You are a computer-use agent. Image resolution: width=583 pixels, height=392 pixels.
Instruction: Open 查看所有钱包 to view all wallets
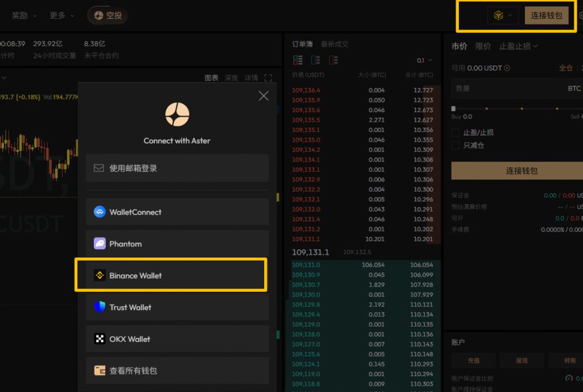(x=177, y=371)
